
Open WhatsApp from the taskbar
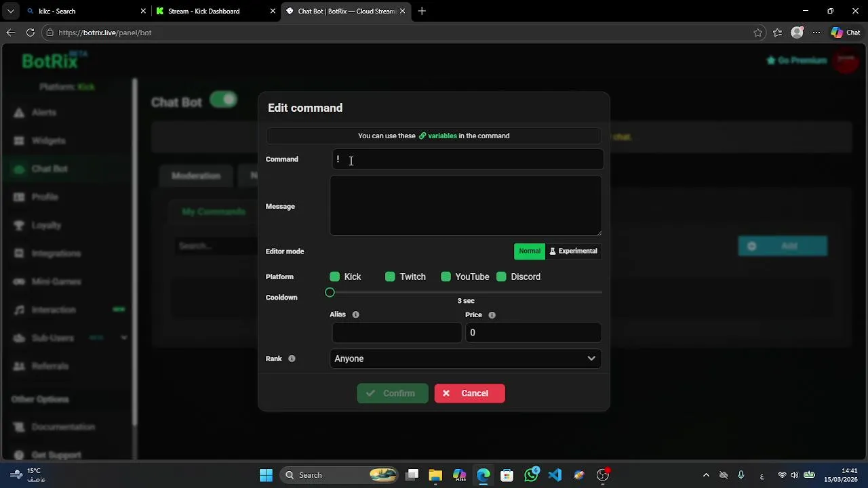click(x=531, y=475)
